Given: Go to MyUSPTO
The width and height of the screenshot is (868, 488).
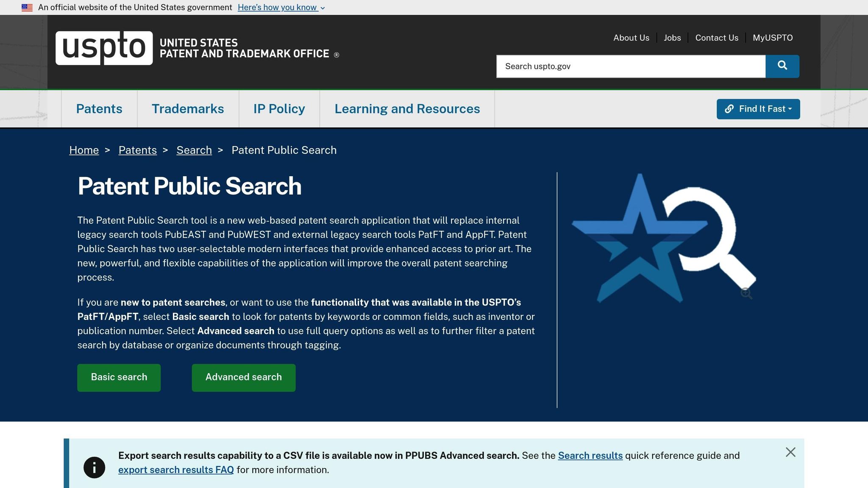Looking at the screenshot, I should 773,38.
